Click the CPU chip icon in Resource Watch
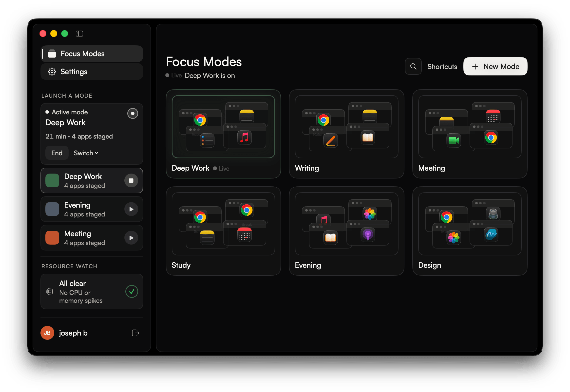 tap(50, 291)
